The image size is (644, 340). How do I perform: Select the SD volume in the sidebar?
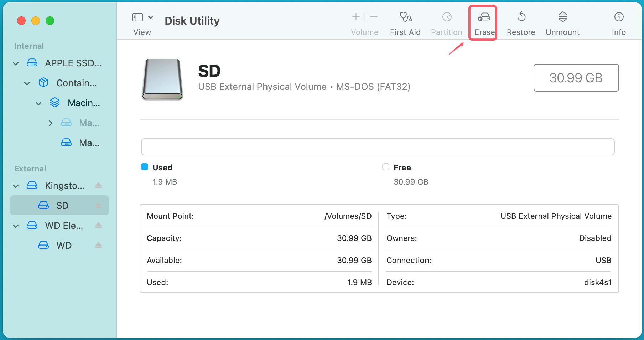[62, 205]
